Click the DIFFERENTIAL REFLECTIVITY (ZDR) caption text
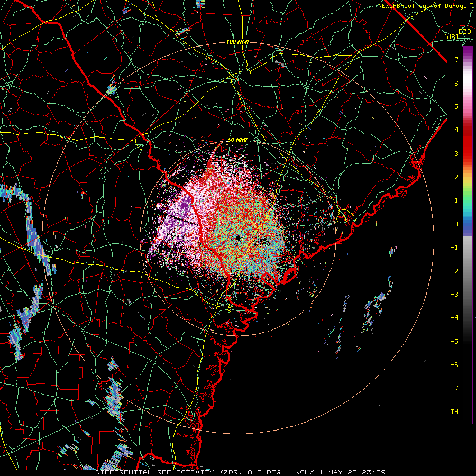 click(169, 472)
